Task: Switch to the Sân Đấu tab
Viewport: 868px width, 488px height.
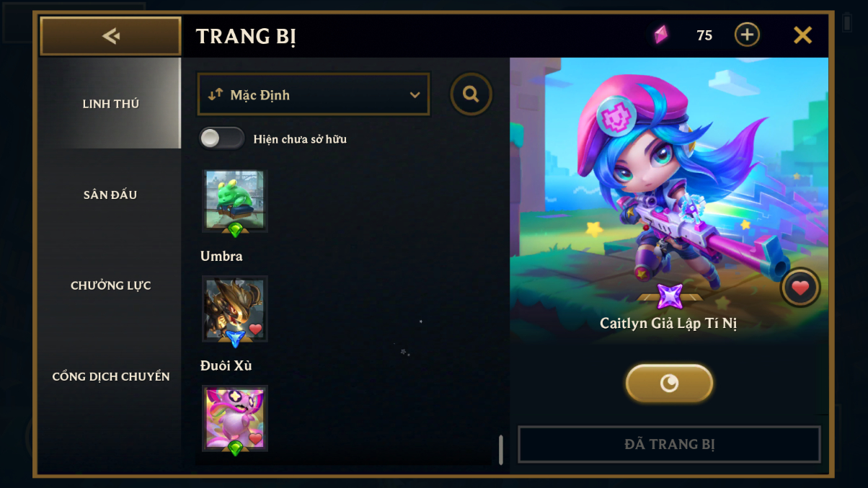Action: coord(110,195)
